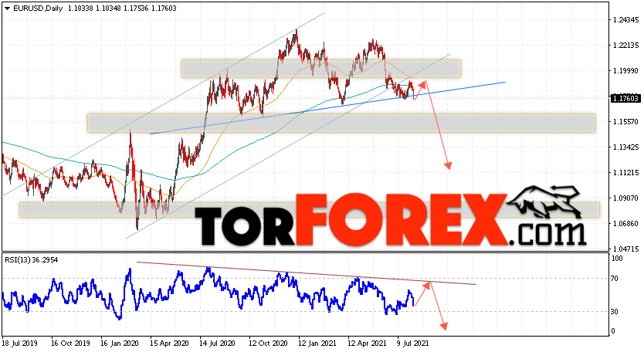The width and height of the screenshot is (644, 352).
Task: Click the 14 Jul 2020 date label
Action: (x=217, y=343)
